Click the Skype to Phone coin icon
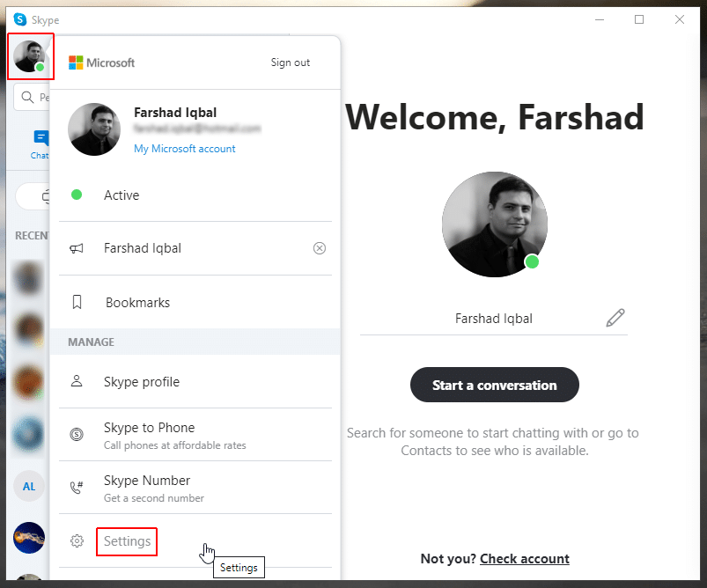This screenshot has height=588, width=707. (77, 435)
